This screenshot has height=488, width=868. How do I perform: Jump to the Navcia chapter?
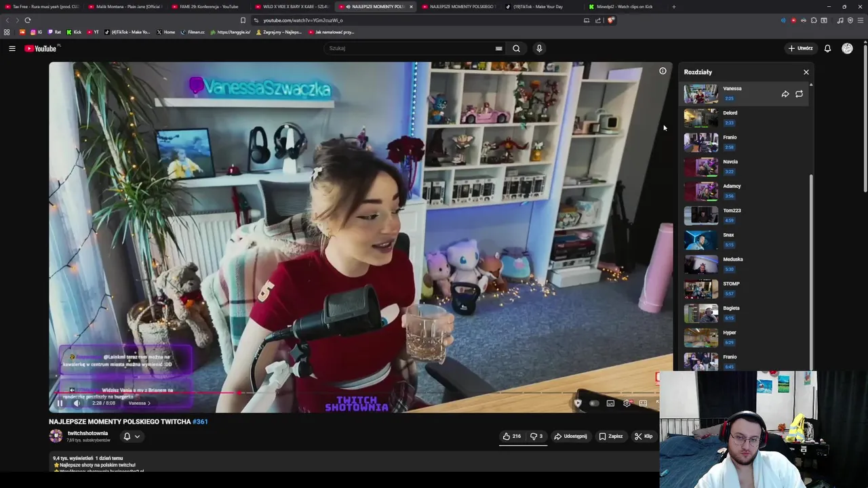pos(745,167)
